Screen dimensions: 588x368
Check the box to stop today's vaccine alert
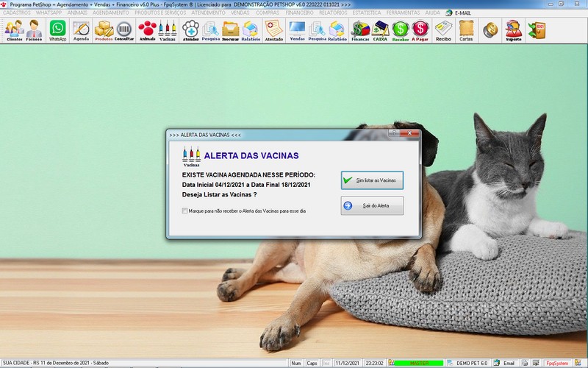click(x=184, y=210)
